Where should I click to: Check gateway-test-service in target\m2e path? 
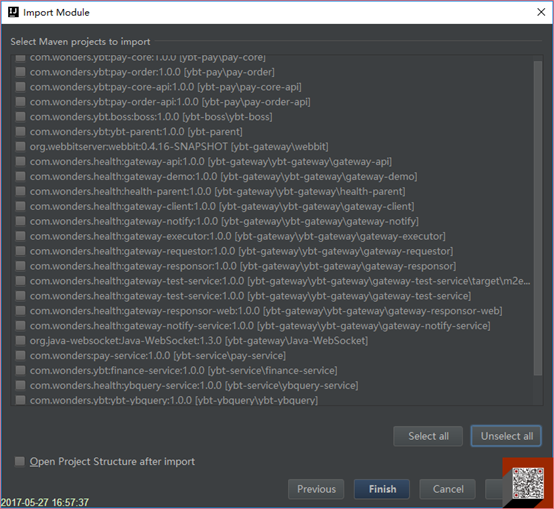(x=20, y=281)
